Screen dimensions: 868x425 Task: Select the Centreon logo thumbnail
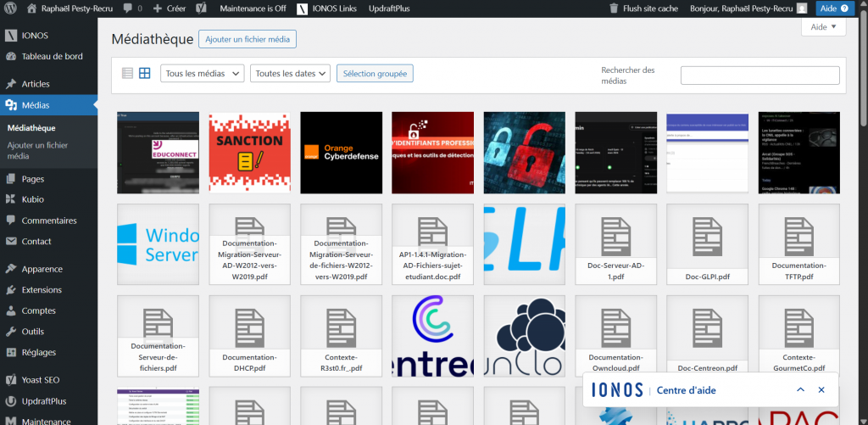tap(432, 336)
